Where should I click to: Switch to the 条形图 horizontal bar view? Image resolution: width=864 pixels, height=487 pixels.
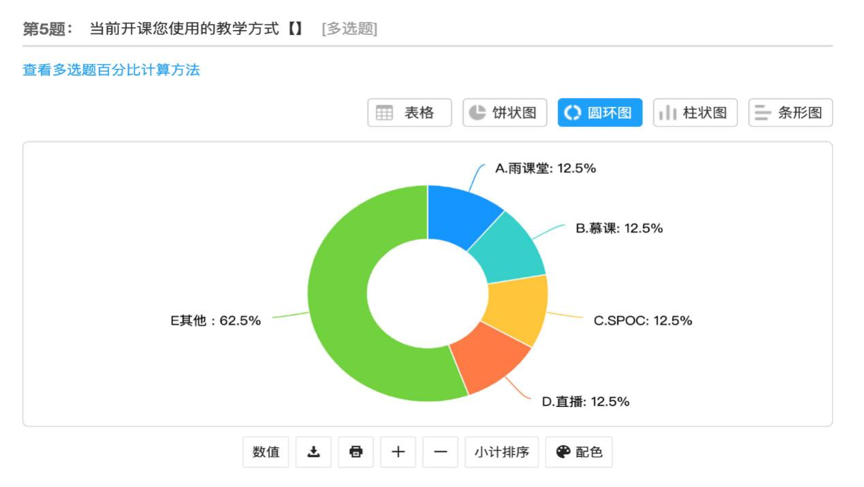[x=790, y=113]
